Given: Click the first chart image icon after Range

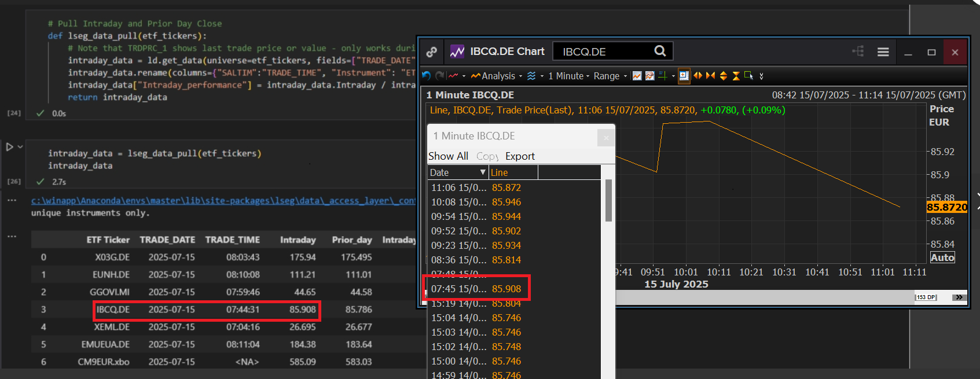Looking at the screenshot, I should tap(637, 76).
